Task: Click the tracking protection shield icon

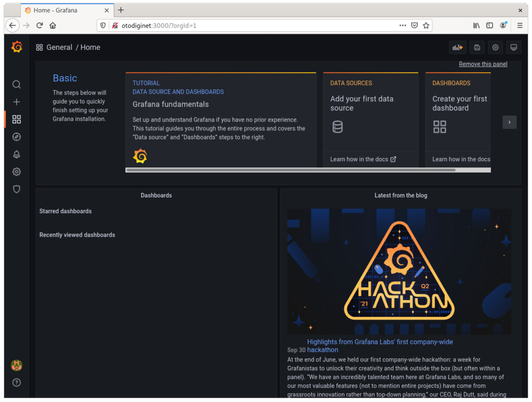Action: [103, 25]
